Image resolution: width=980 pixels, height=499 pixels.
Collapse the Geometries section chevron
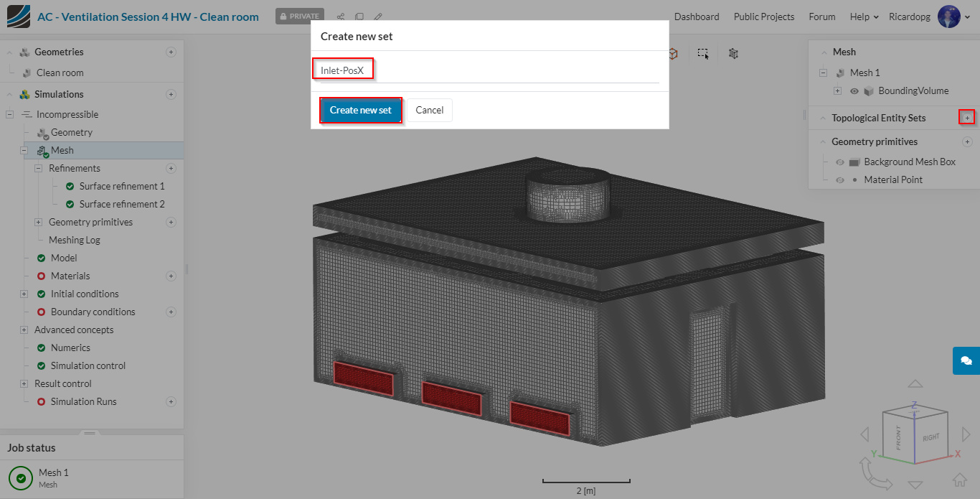coord(9,52)
